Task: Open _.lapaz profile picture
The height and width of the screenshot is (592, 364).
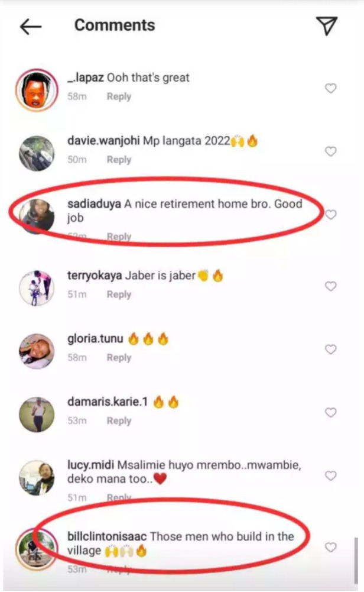Action: click(37, 90)
